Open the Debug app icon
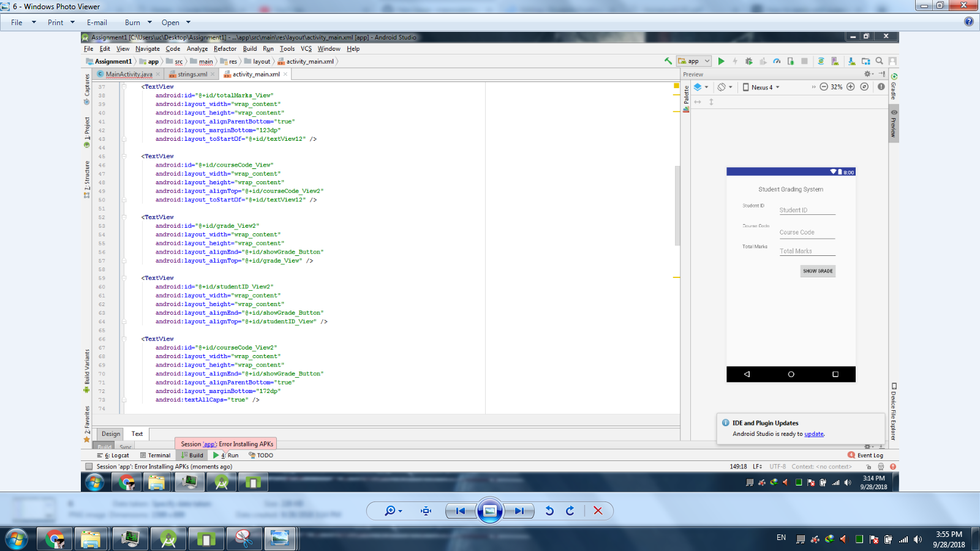 (748, 61)
